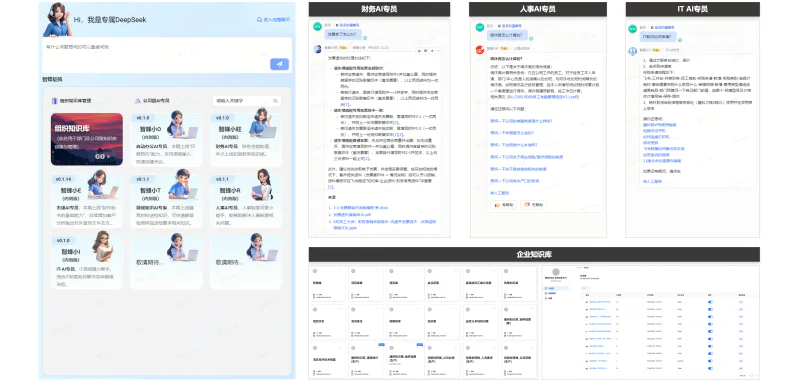800x382 pixels.
Task: Click the 请输入关键字 search field
Action: [246, 101]
